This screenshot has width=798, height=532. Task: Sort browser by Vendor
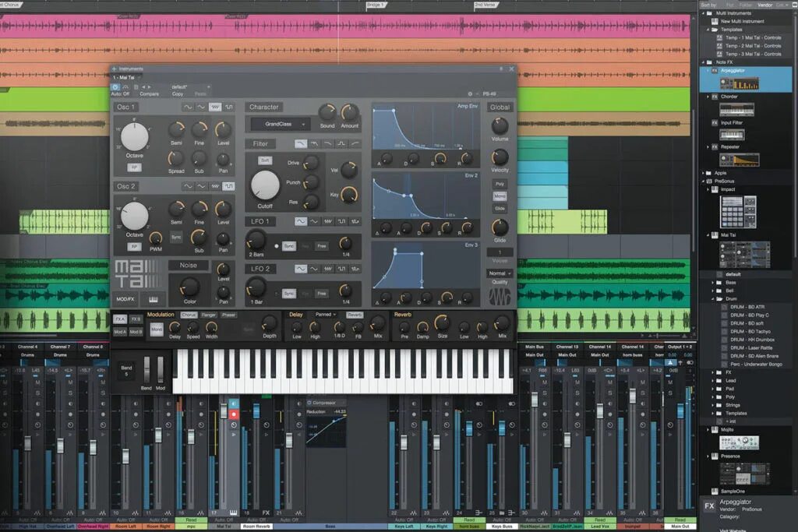pyautogui.click(x=765, y=5)
